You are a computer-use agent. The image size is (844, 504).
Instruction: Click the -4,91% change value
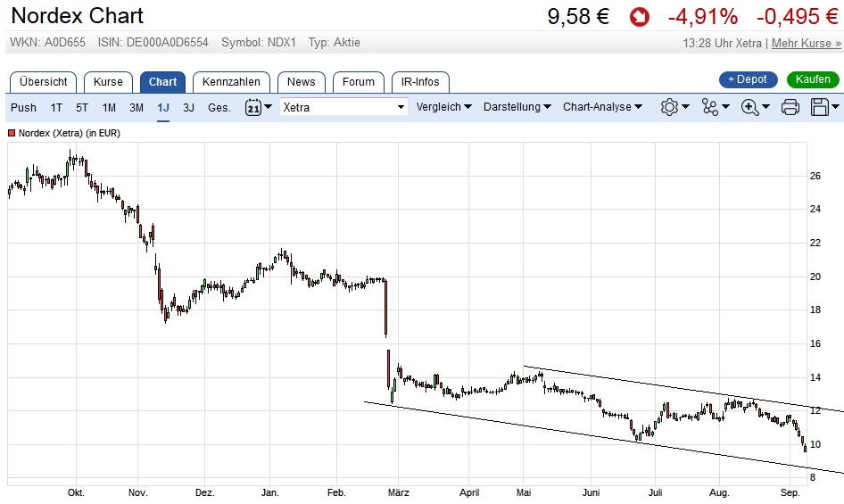click(703, 17)
